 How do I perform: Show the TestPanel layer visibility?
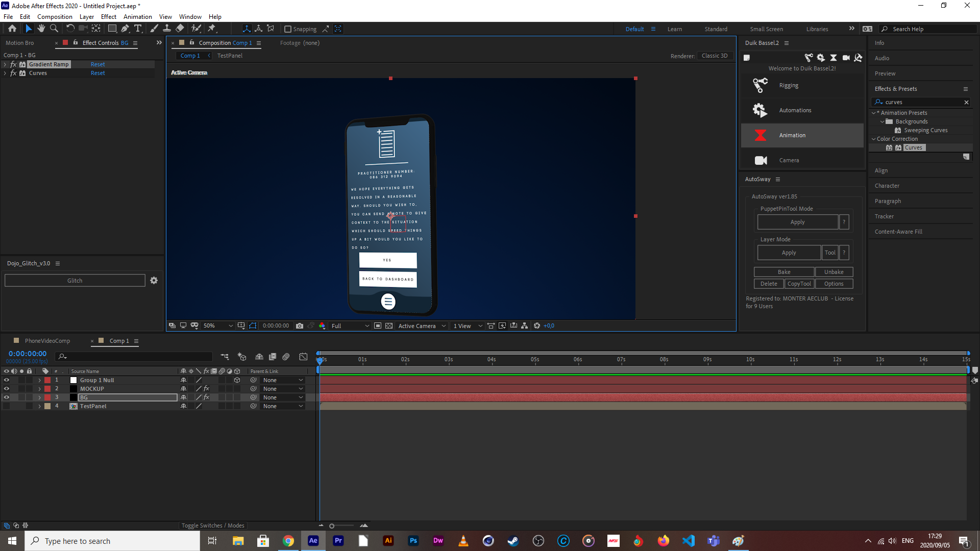[7, 406]
